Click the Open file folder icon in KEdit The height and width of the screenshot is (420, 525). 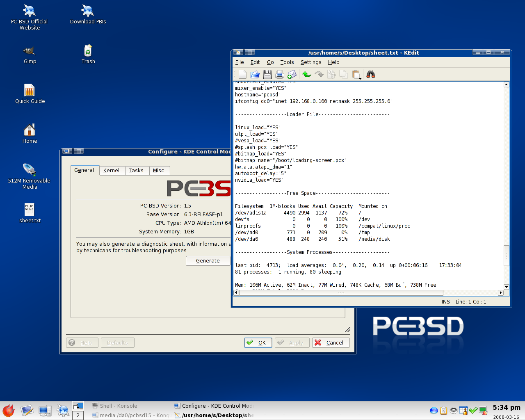255,74
